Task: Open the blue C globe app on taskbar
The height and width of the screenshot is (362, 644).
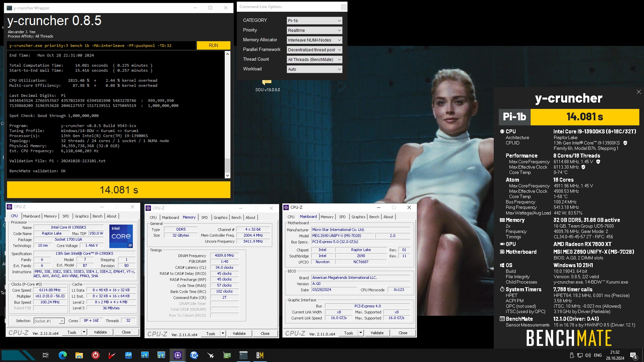Action: (x=194, y=355)
